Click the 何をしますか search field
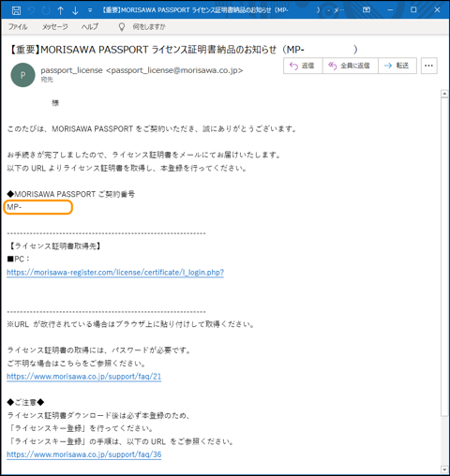 click(x=149, y=27)
